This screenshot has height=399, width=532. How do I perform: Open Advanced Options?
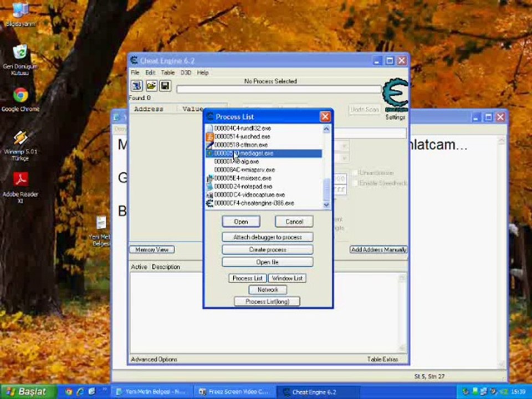(154, 359)
